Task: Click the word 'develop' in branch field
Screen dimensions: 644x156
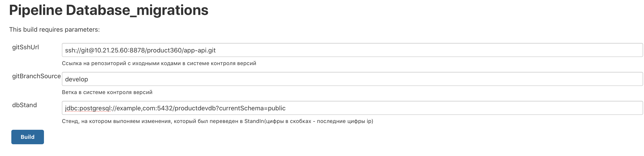Action: tap(77, 79)
